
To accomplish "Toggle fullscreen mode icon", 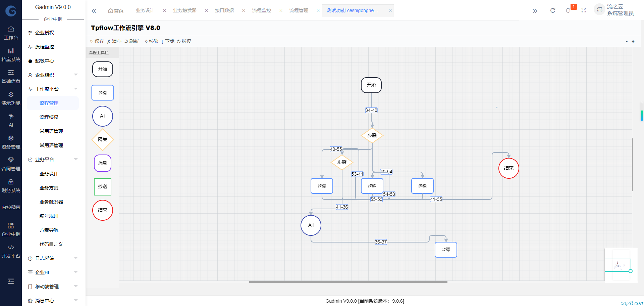I will 584,11.
